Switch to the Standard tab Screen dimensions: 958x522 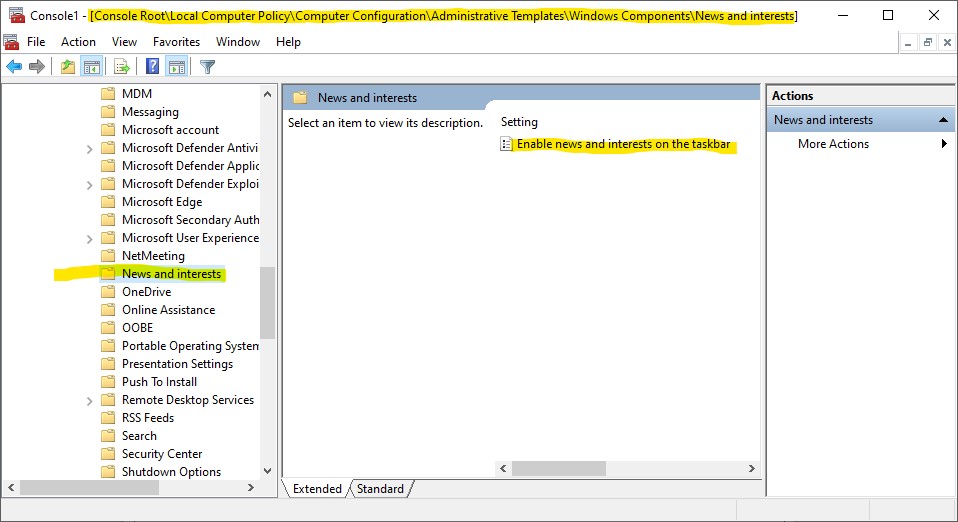point(381,488)
